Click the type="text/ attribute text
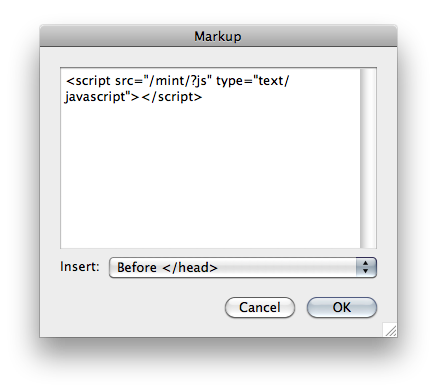The width and height of the screenshot is (437, 392). coord(252,81)
